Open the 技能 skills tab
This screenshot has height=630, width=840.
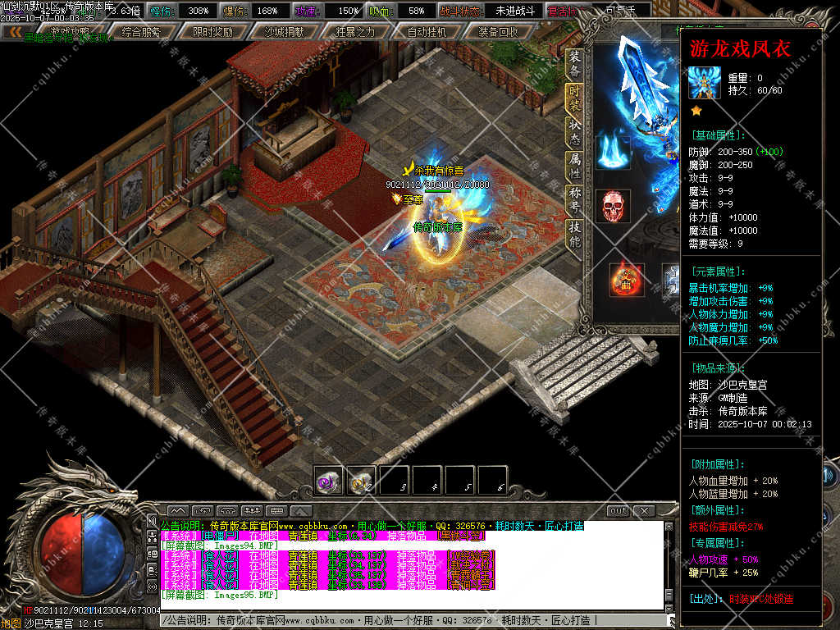click(575, 235)
